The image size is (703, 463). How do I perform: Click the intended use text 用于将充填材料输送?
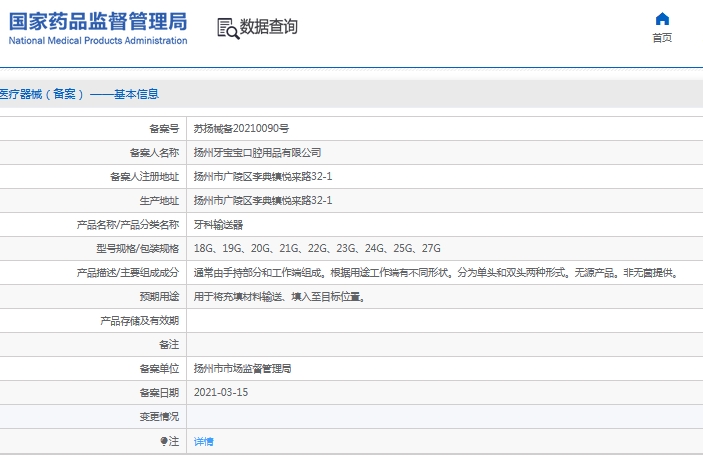tap(280, 296)
